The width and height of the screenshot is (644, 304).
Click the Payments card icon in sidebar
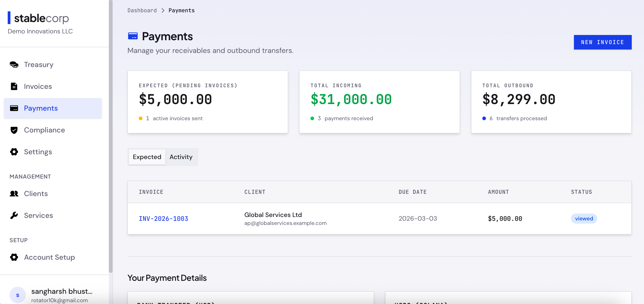point(14,108)
